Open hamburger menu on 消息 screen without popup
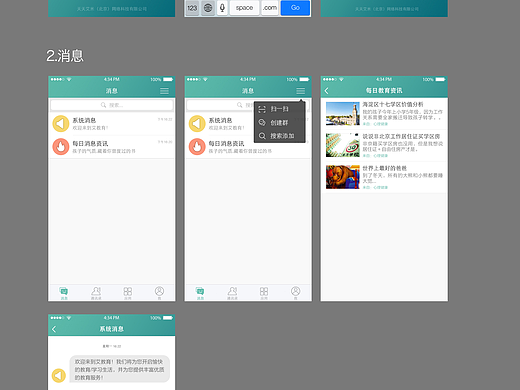This screenshot has width=520, height=390. click(x=164, y=91)
